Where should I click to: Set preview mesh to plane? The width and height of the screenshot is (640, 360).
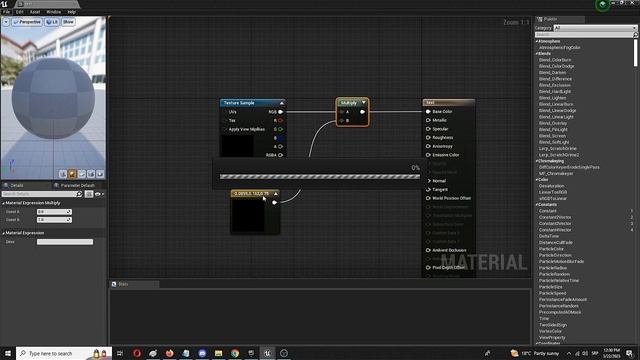81,174
